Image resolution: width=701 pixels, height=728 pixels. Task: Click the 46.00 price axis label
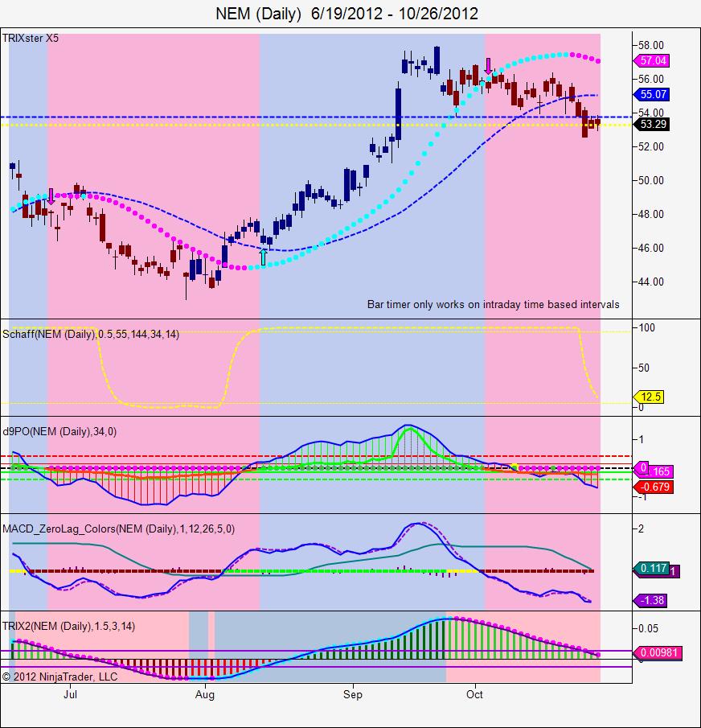(651, 248)
